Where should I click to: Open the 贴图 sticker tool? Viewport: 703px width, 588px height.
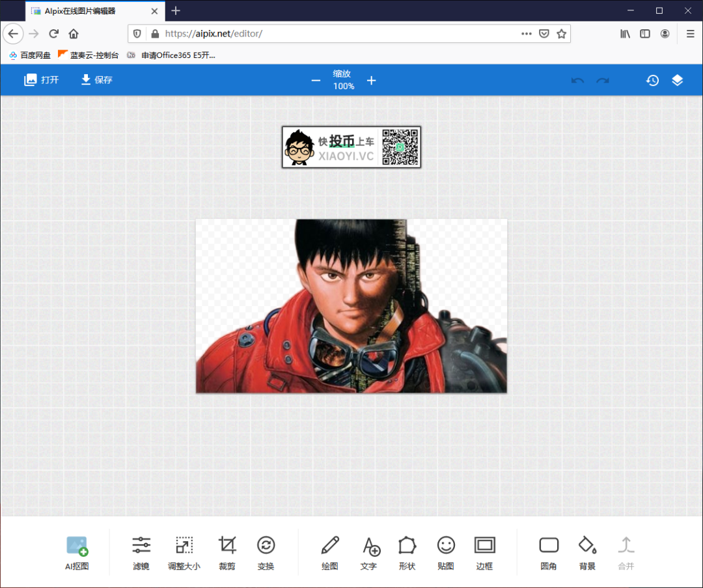tap(446, 552)
